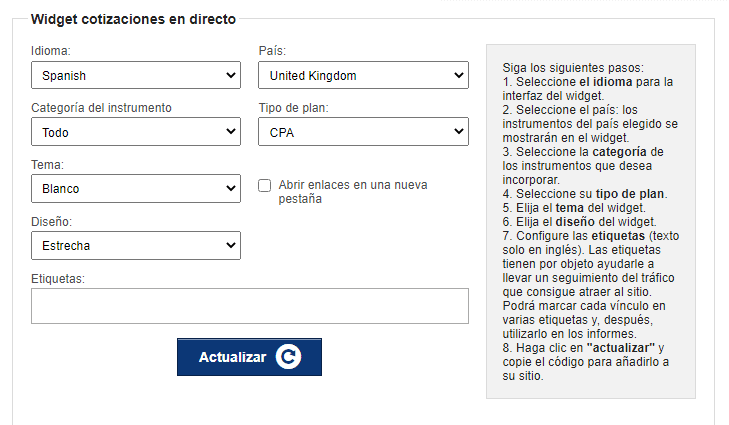The height and width of the screenshot is (425, 729).
Task: Open the Tema dropdown showing Blanco
Action: coord(135,188)
